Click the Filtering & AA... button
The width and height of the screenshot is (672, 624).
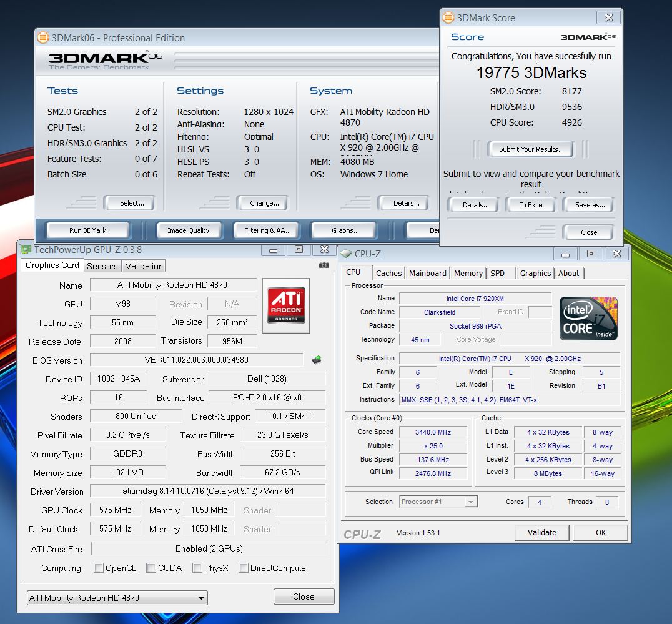[x=267, y=230]
